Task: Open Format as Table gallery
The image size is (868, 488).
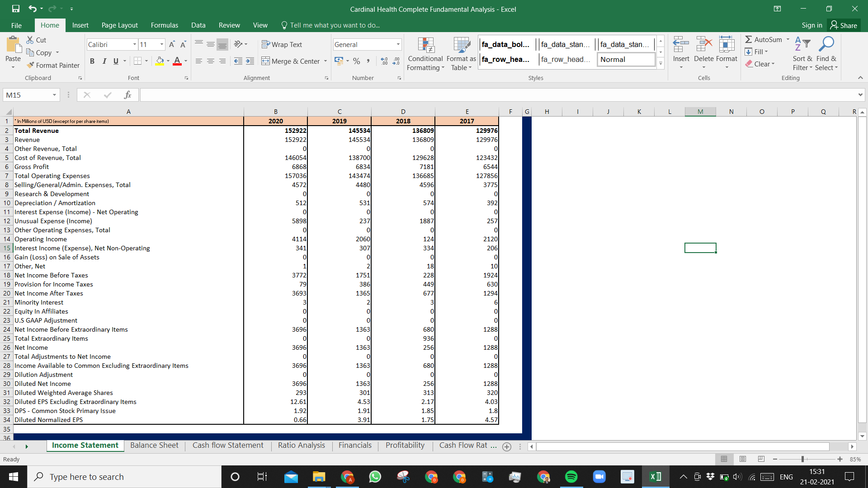Action: point(461,54)
